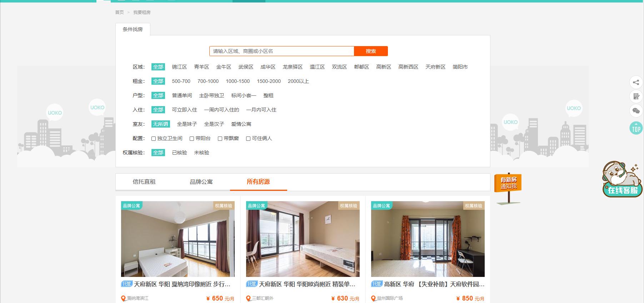Viewport: 644px width, 303px height.
Task: Choose rent range 1000-1500
Action: point(238,81)
